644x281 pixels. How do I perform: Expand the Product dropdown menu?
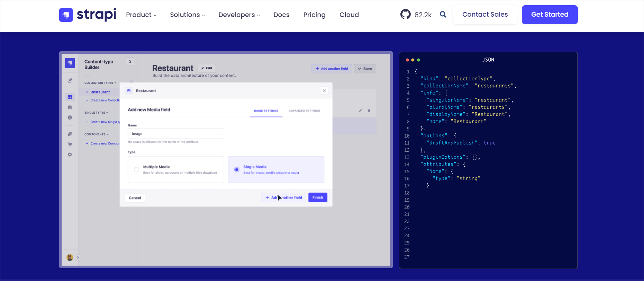141,15
